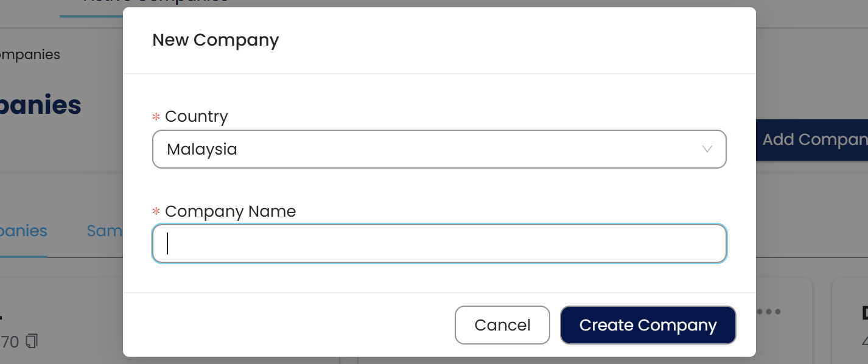Open the three-dots menu on the company card
Screen dimensions: 868x364
pos(768,312)
